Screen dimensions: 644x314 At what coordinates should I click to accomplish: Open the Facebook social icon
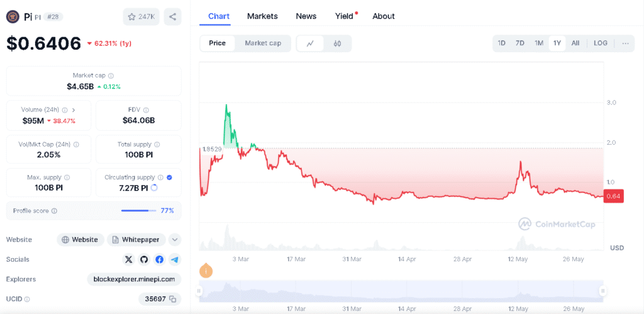pyautogui.click(x=159, y=259)
